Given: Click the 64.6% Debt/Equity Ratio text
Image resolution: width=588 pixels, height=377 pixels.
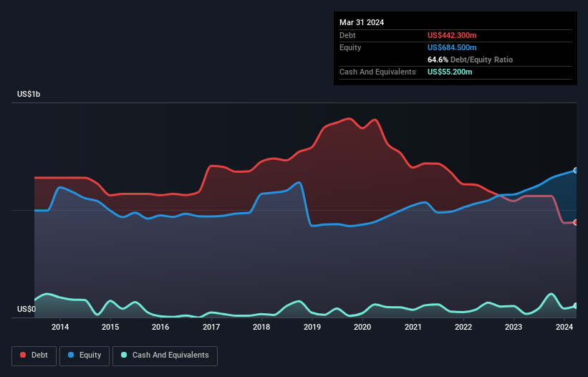Looking at the screenshot, I should click(x=470, y=59).
